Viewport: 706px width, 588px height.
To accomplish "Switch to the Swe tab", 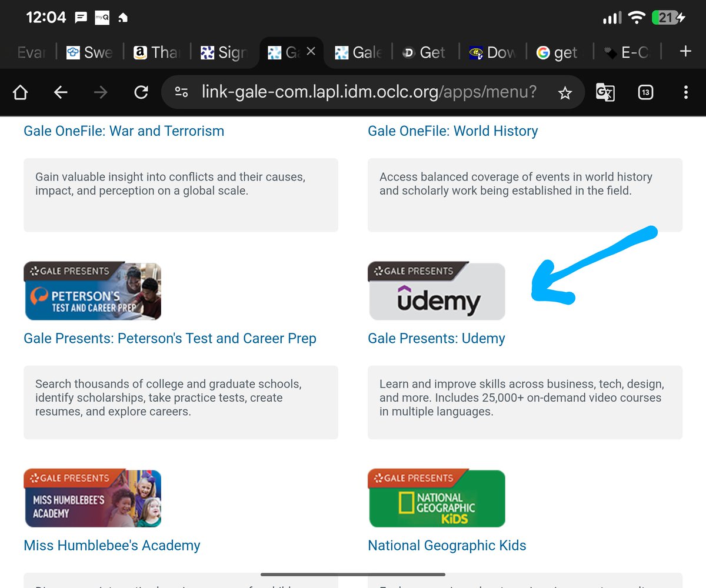I will tap(89, 52).
